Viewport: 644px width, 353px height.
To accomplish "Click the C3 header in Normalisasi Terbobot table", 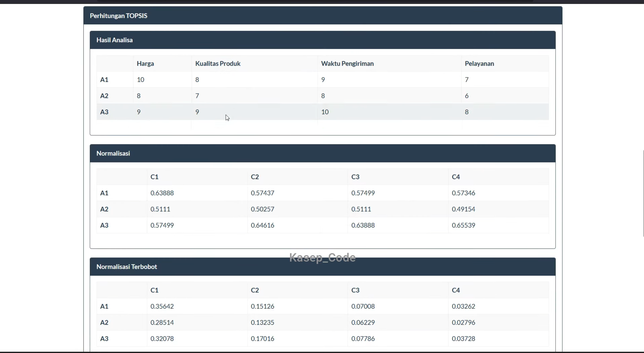I will pyautogui.click(x=355, y=290).
